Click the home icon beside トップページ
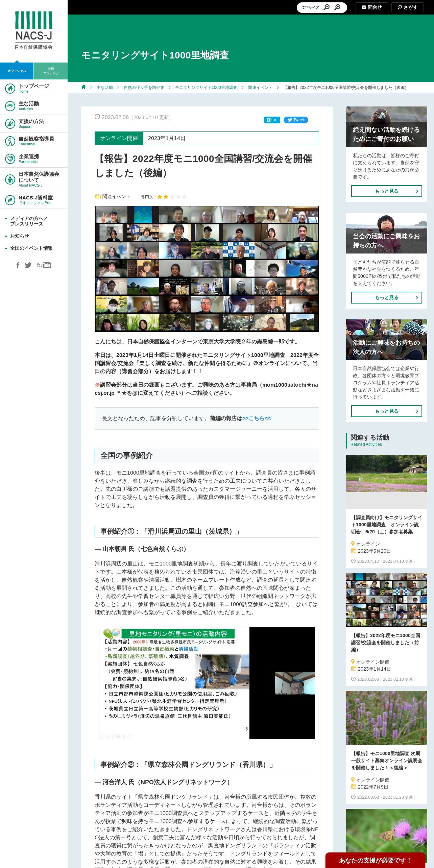 (x=10, y=89)
